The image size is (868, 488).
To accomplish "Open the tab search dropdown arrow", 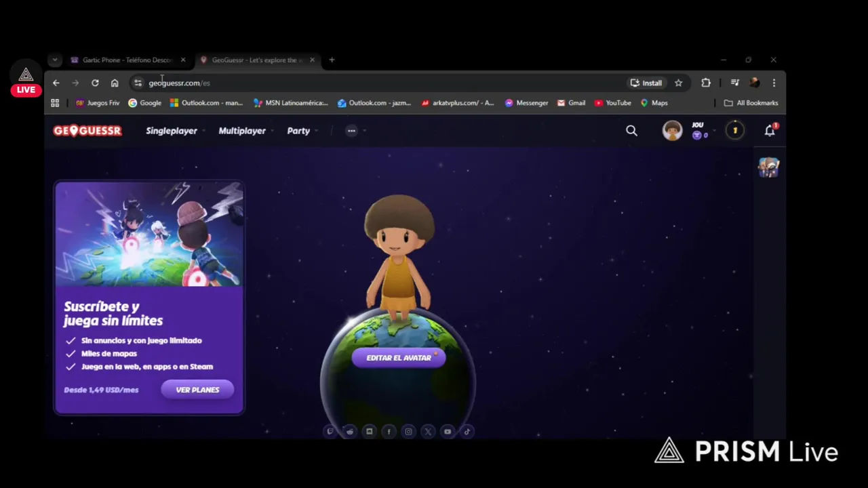I will pos(55,60).
